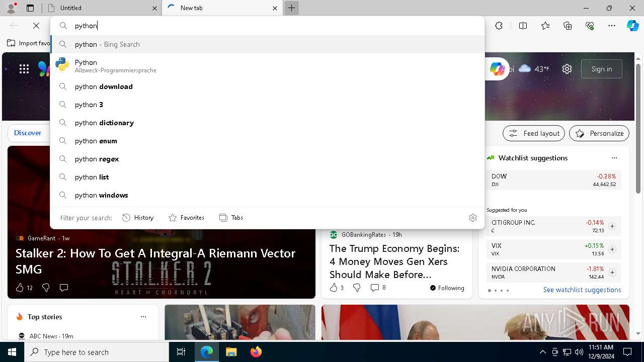Open the tab actions menu icon

click(x=30, y=8)
